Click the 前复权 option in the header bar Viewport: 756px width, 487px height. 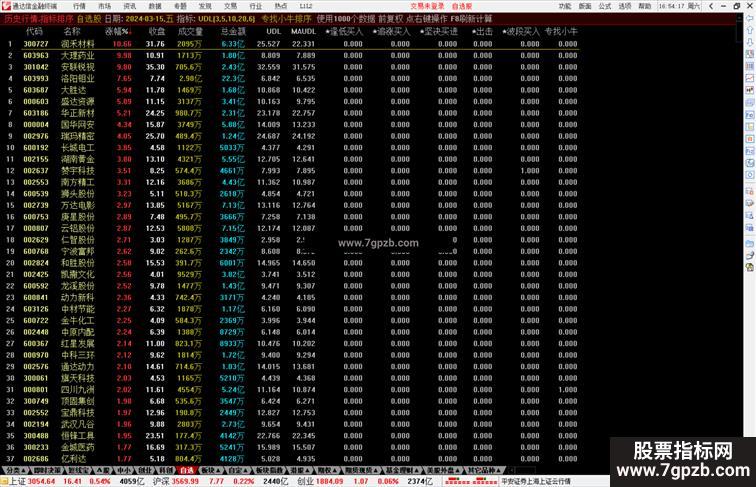point(390,19)
